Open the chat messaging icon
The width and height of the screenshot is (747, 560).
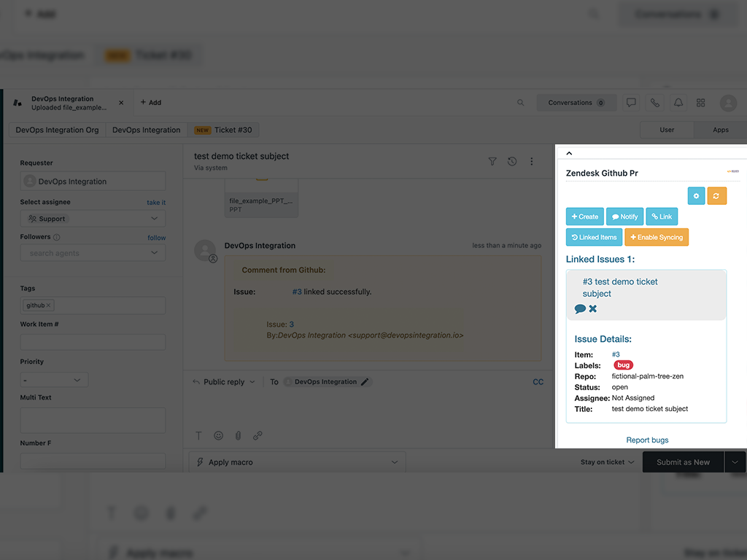[x=631, y=103]
